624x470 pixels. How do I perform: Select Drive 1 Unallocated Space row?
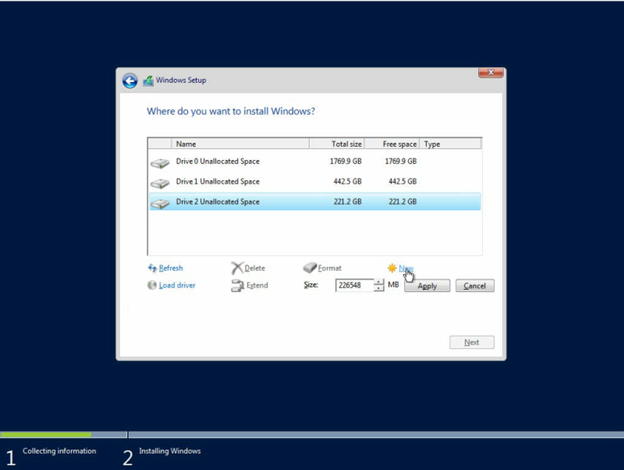[x=314, y=181]
